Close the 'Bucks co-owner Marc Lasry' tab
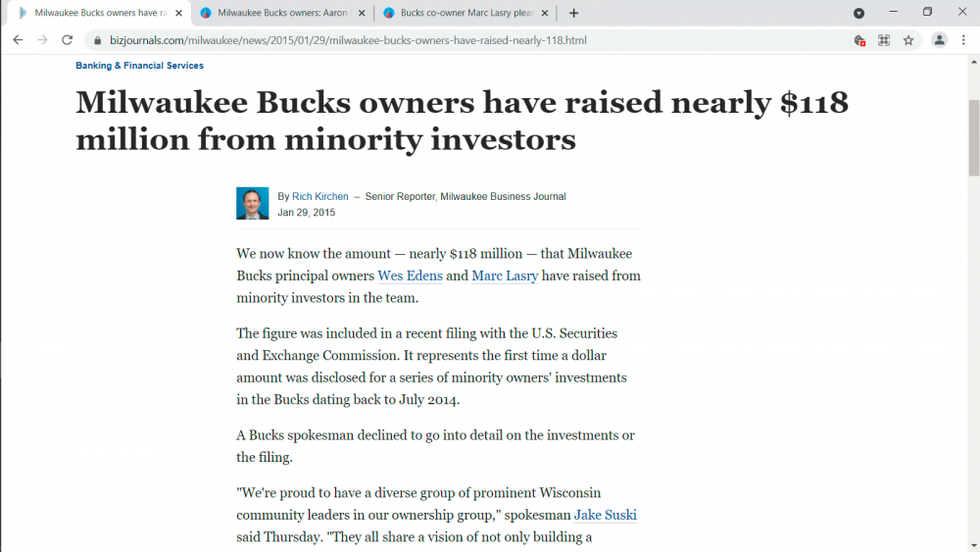This screenshot has width=980, height=552. (x=545, y=13)
